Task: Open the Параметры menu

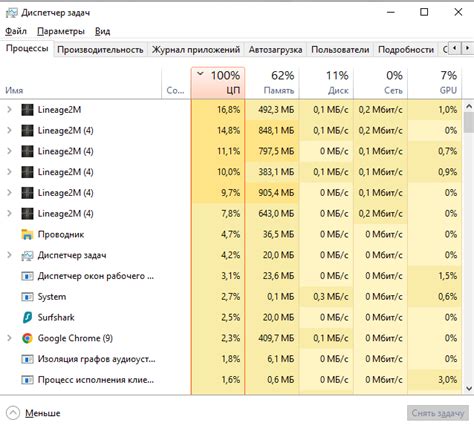Action: pyautogui.click(x=61, y=31)
